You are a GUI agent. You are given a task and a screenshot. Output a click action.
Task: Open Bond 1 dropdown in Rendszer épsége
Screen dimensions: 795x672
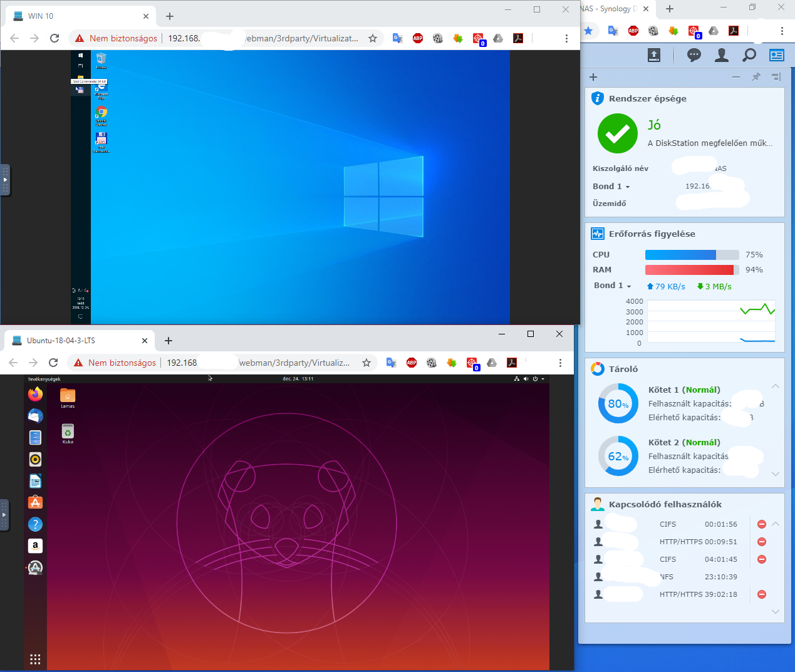tap(611, 186)
